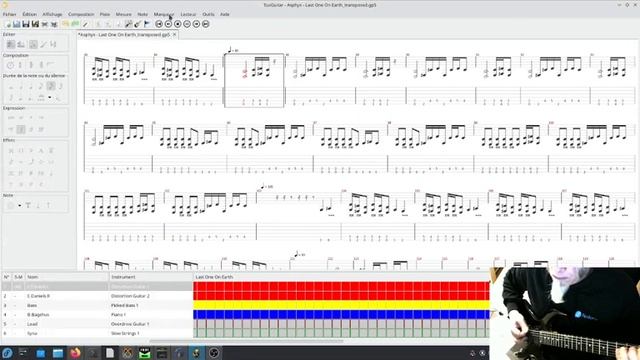Select the second icon in Éditer panel
640x360 pixels.
(21, 44)
